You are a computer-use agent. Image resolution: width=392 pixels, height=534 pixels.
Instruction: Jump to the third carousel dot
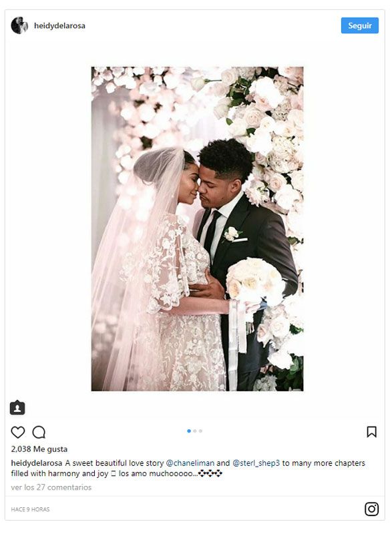click(200, 431)
